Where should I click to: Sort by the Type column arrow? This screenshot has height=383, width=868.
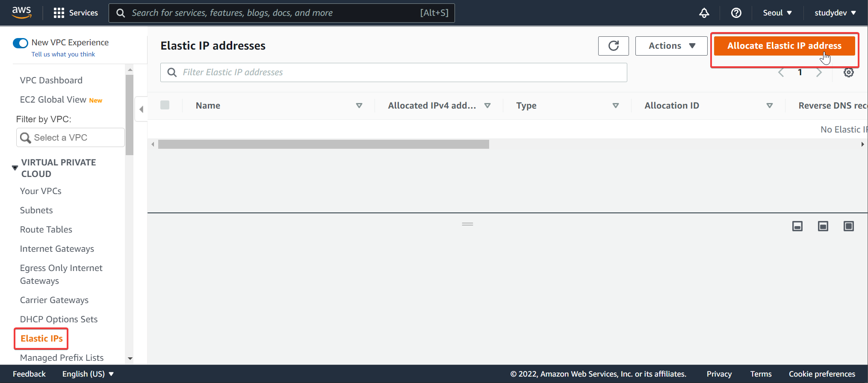point(616,106)
